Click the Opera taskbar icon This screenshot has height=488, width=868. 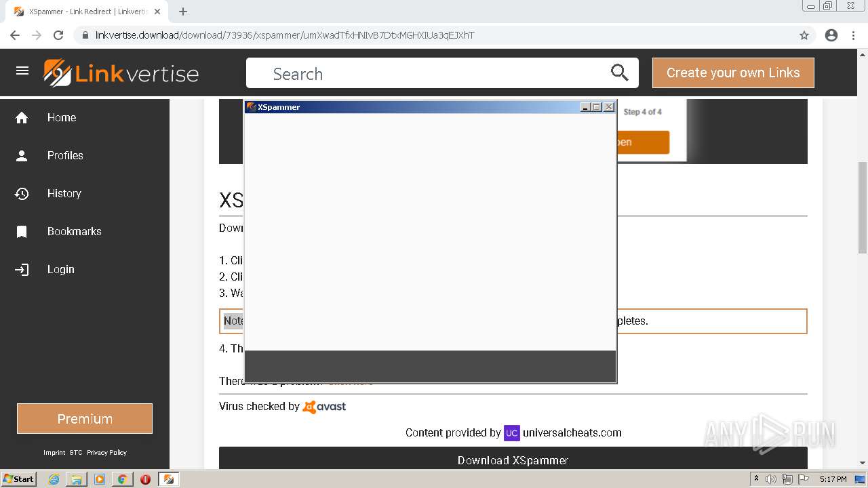pyautogui.click(x=145, y=479)
